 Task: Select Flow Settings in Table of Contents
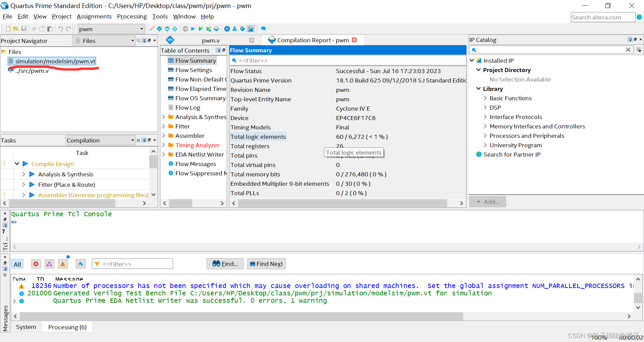(x=194, y=70)
